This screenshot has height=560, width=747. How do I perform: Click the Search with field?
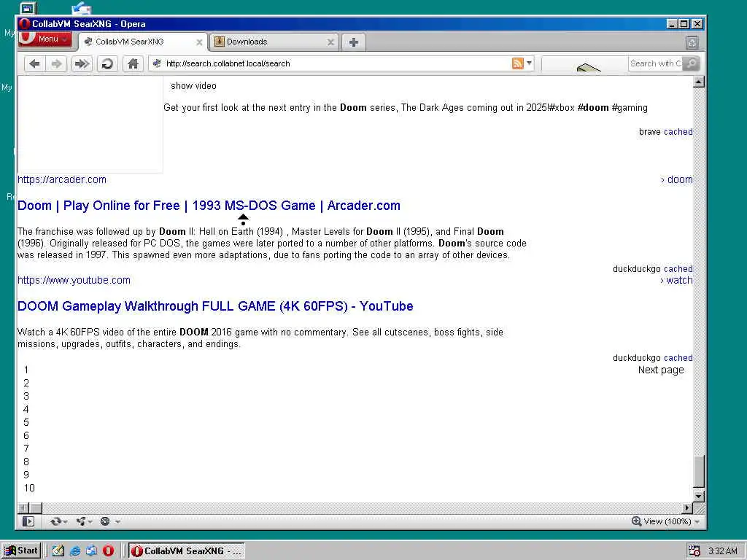click(656, 63)
